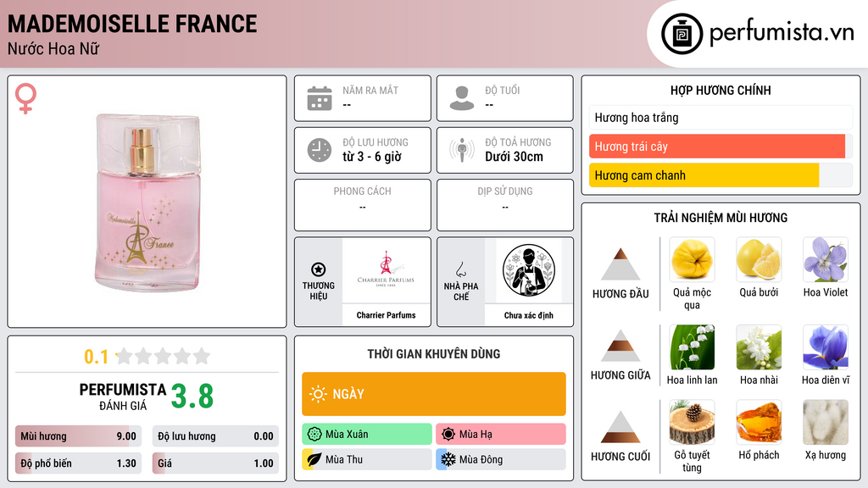Click the star badge Thương hiệu icon

319,269
